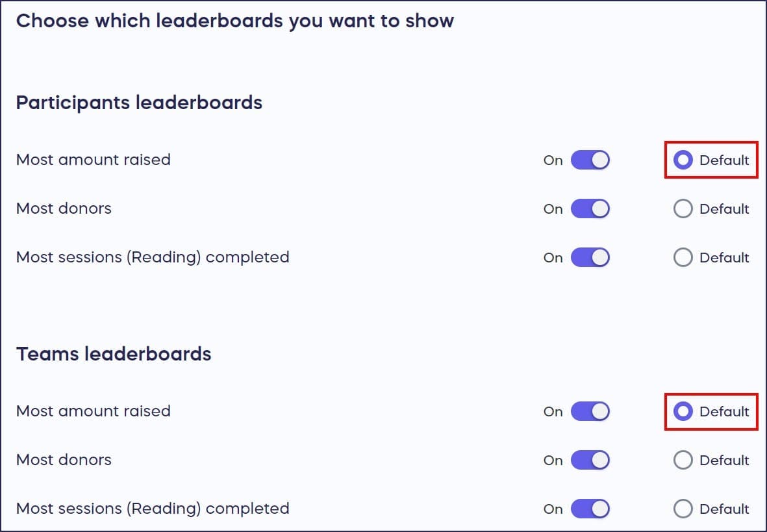This screenshot has height=532, width=767.
Task: Click 'On' label beside Teams 'Most donors' switch
Action: (553, 460)
